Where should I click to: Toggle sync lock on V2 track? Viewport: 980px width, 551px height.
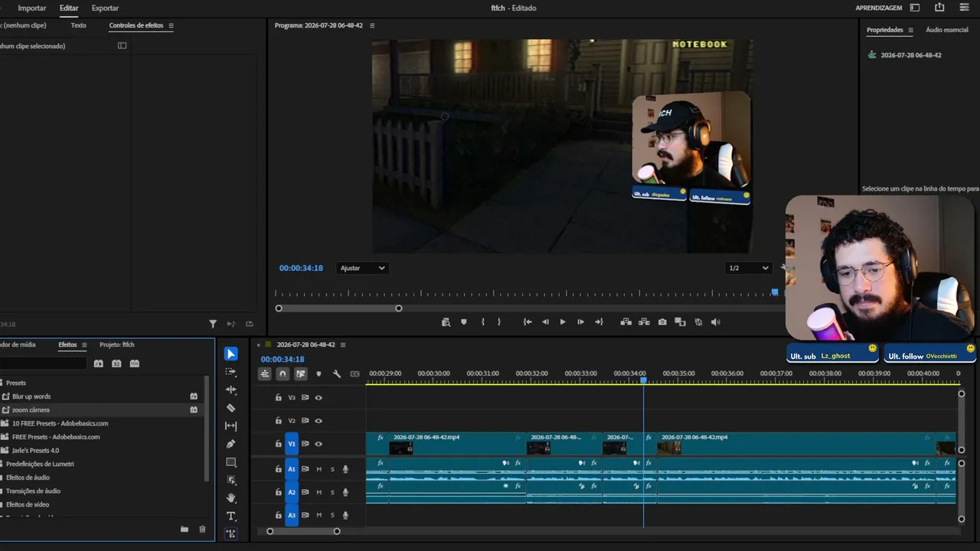pyautogui.click(x=305, y=421)
